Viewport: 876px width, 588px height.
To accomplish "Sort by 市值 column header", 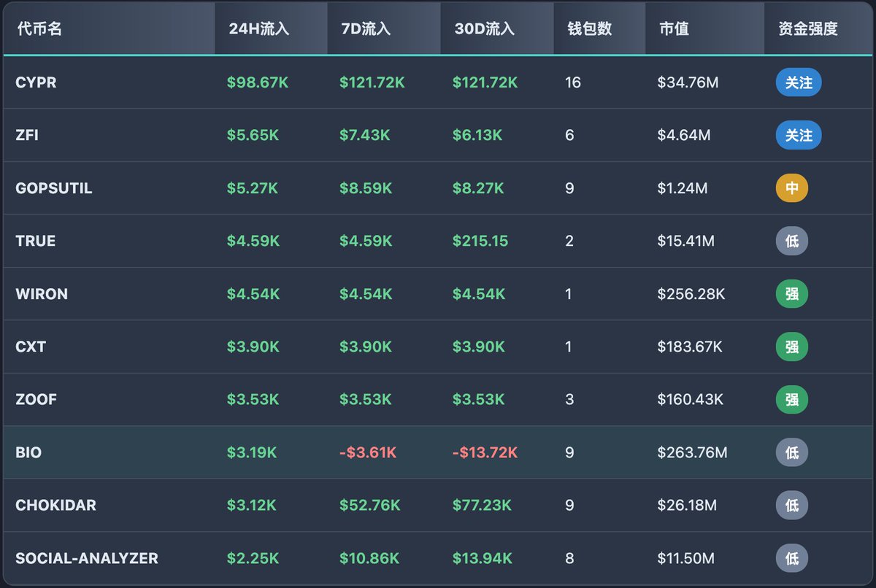I will [673, 29].
